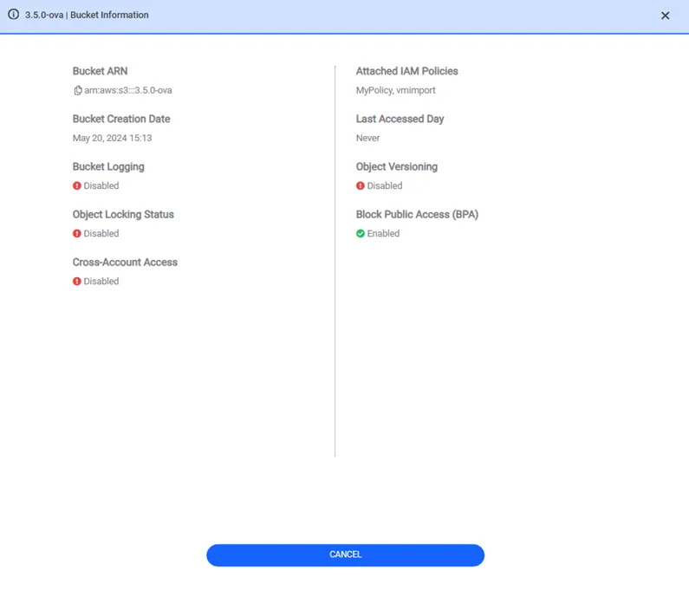Click the Bucket Logging heading

click(x=108, y=167)
